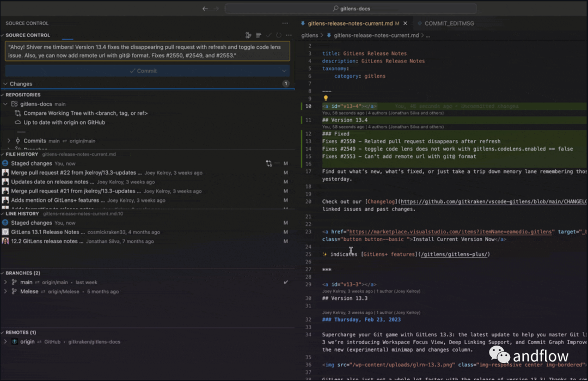This screenshot has height=381, width=588.
Task: Click the view-as-list icon in Source Control header
Action: tap(259, 35)
